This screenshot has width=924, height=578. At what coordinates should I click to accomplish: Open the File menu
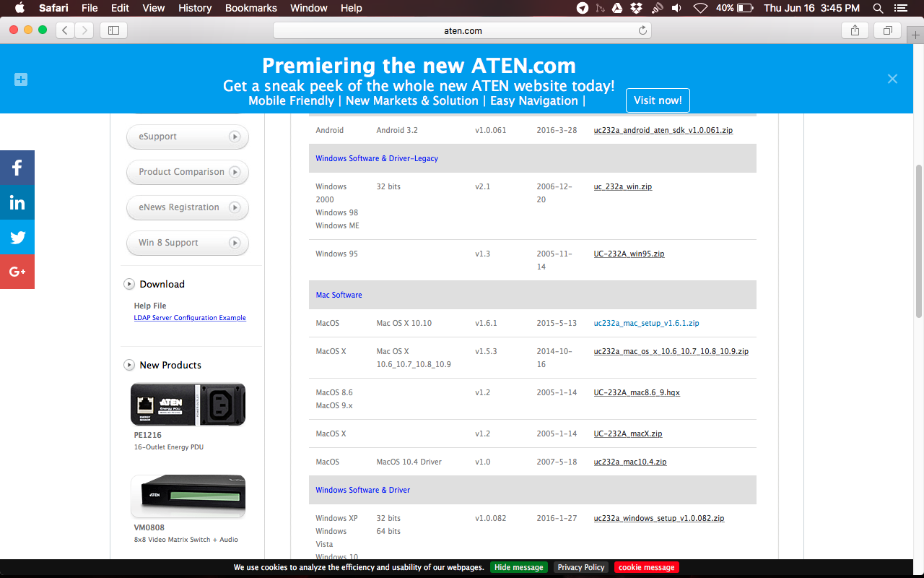90,8
